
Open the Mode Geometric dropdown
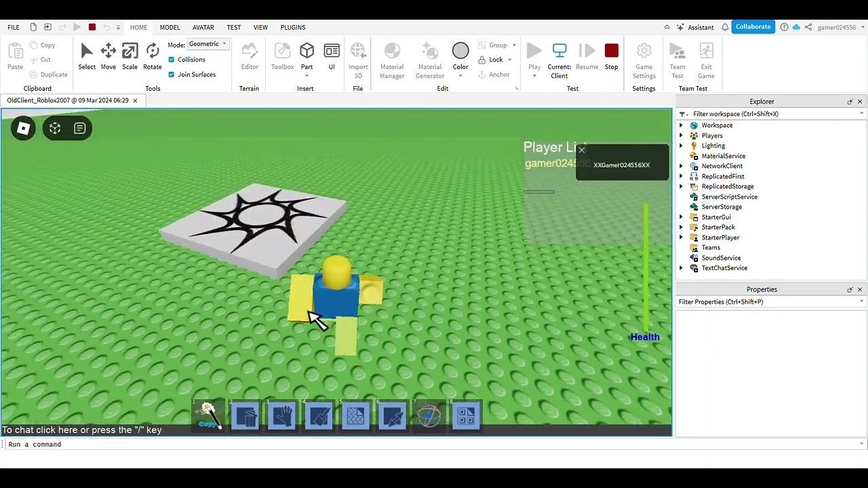209,44
